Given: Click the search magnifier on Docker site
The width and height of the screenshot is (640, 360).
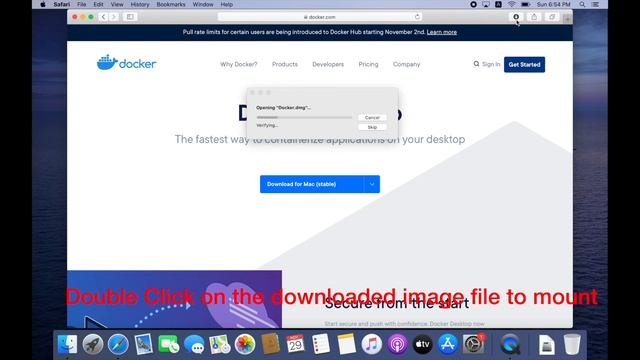Looking at the screenshot, I should coord(476,64).
